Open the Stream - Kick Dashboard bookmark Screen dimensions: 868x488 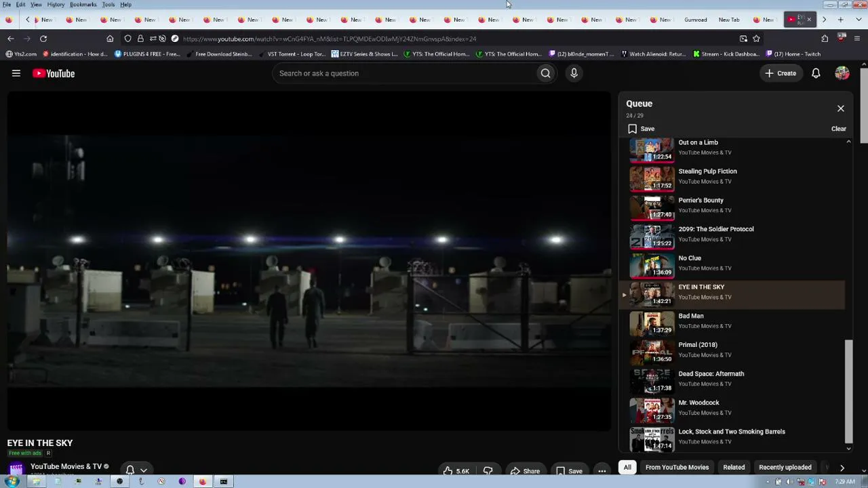coord(726,54)
